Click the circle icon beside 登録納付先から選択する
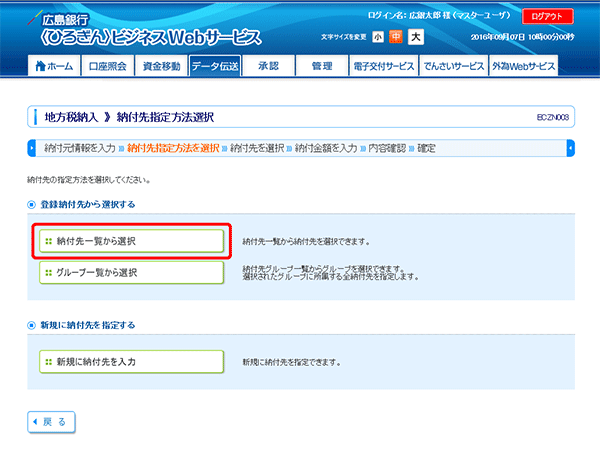The image size is (600, 463). pyautogui.click(x=31, y=205)
